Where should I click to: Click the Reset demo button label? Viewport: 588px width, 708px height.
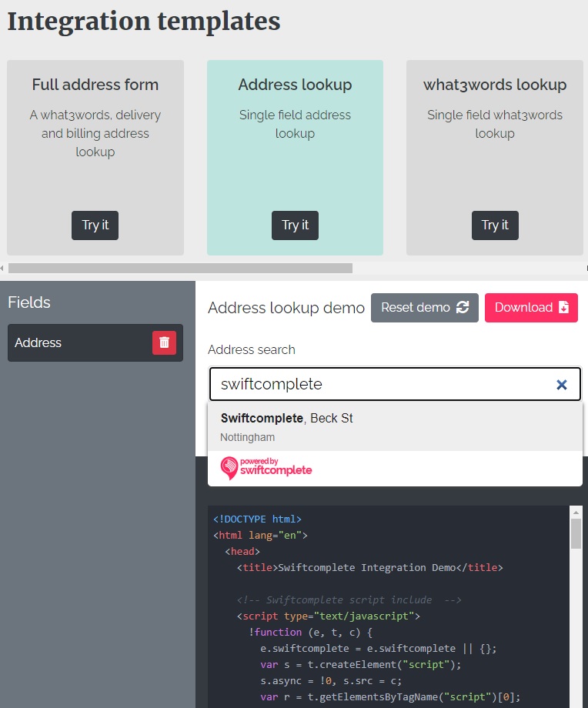(416, 308)
